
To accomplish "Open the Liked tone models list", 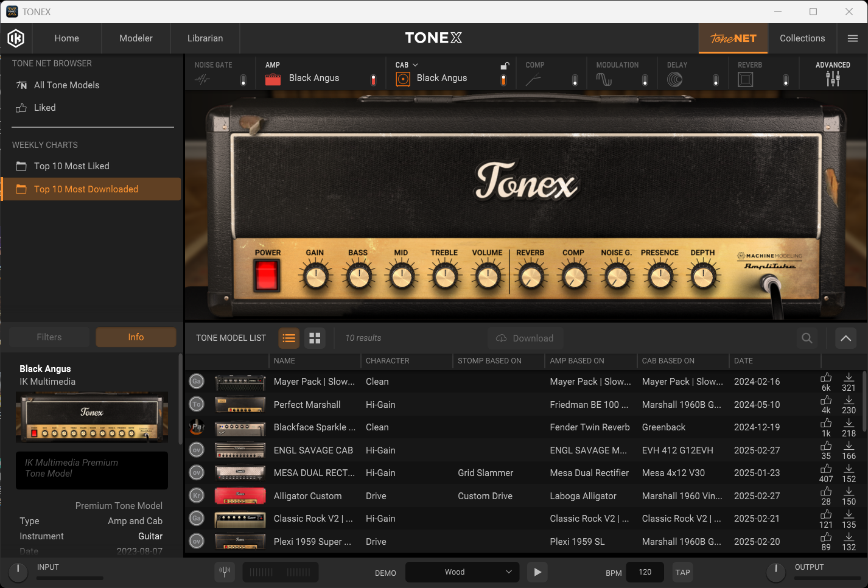I will (x=91, y=108).
